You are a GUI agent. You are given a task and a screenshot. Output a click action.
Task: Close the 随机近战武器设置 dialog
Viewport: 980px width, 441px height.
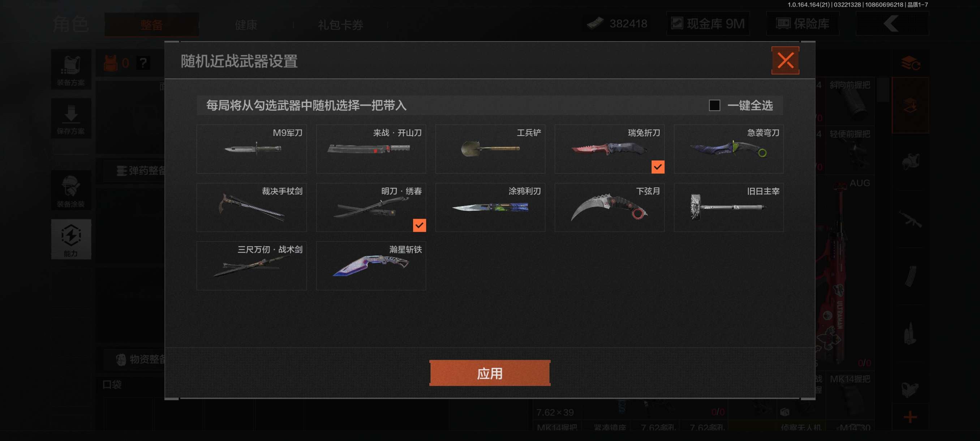[785, 60]
